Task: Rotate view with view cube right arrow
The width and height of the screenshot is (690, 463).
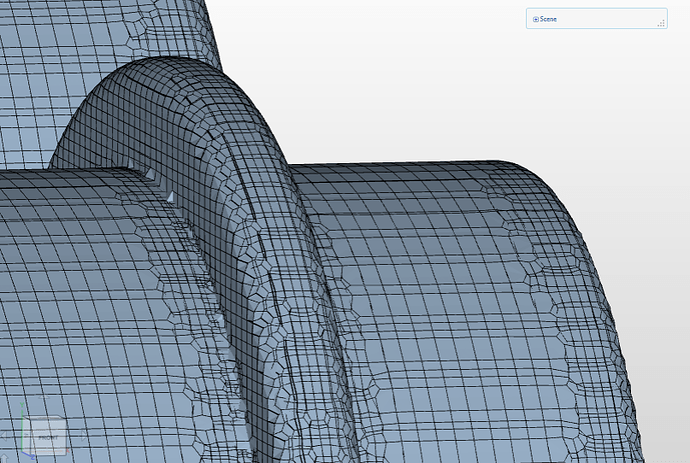Action: click(84, 436)
